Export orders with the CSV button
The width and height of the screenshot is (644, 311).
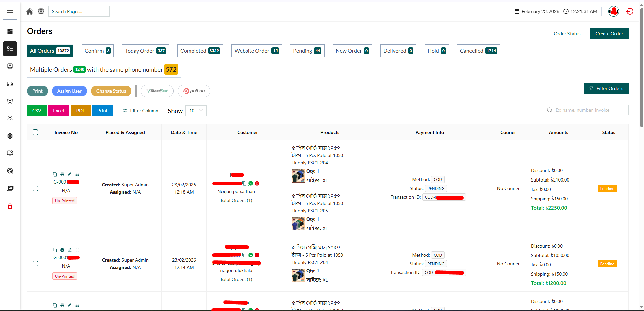tap(37, 111)
